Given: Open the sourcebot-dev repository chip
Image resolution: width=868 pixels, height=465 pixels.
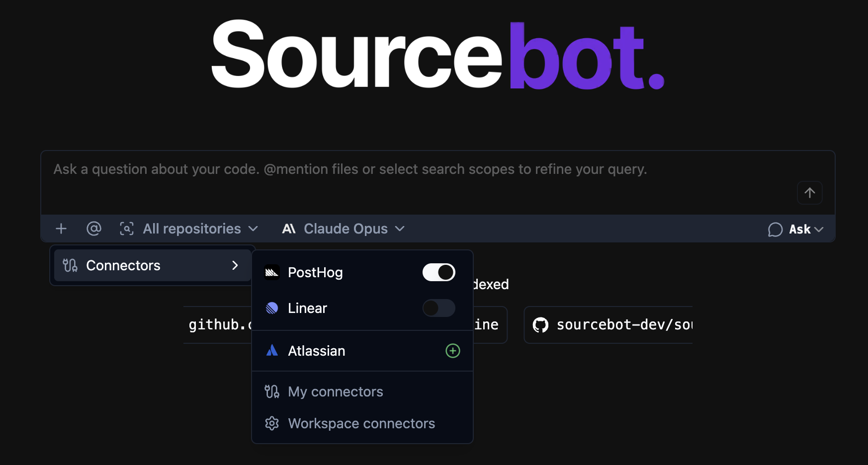Looking at the screenshot, I should pos(608,325).
